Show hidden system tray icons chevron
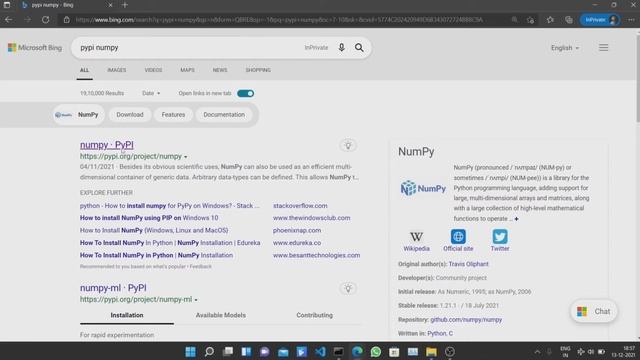The height and width of the screenshot is (360, 640). [x=538, y=352]
